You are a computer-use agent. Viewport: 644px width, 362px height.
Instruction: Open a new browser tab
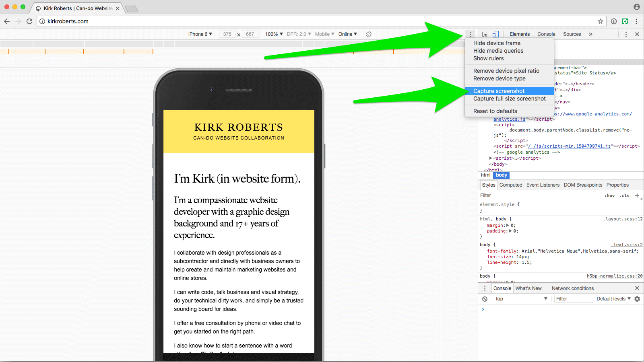[x=131, y=8]
